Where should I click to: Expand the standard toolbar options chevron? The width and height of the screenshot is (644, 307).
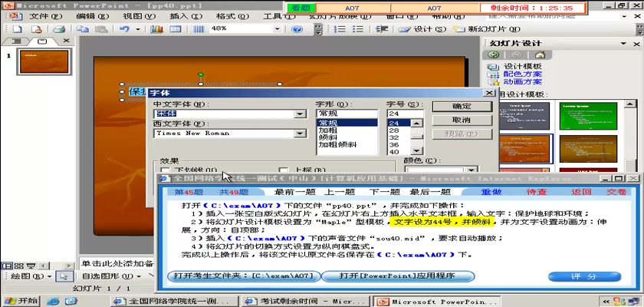coord(319,29)
